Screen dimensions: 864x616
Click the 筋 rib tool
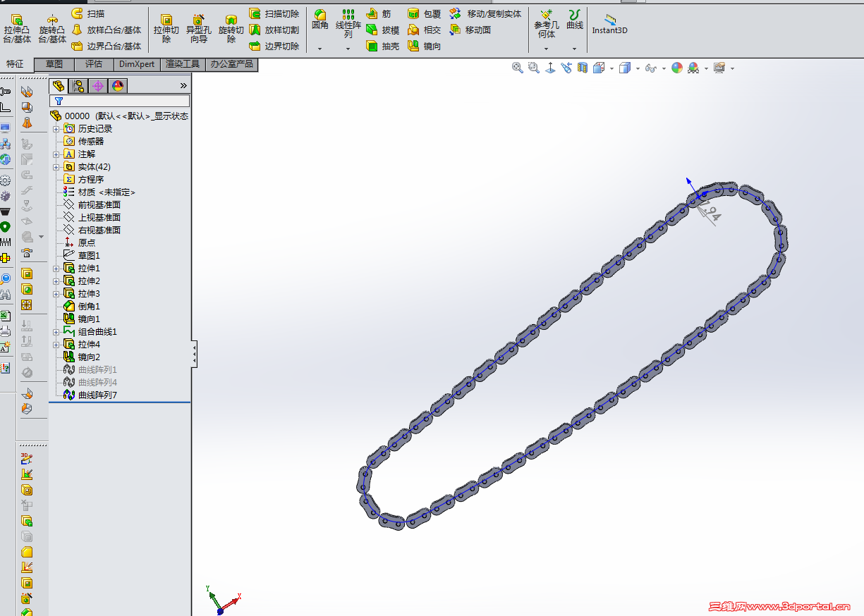379,13
